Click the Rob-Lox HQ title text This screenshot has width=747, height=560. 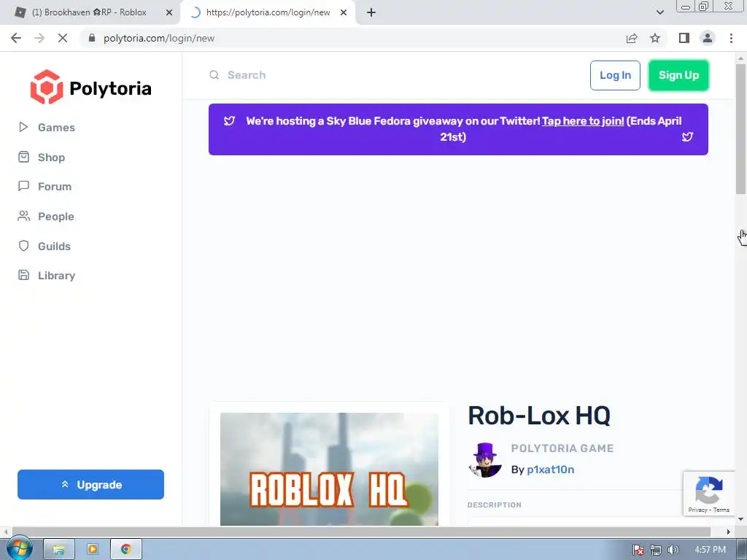point(539,416)
